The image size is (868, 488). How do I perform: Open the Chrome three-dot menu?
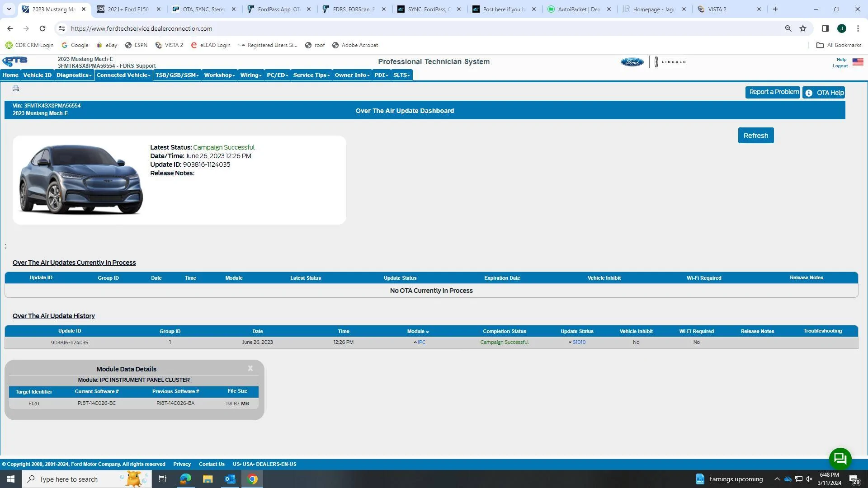click(858, 28)
